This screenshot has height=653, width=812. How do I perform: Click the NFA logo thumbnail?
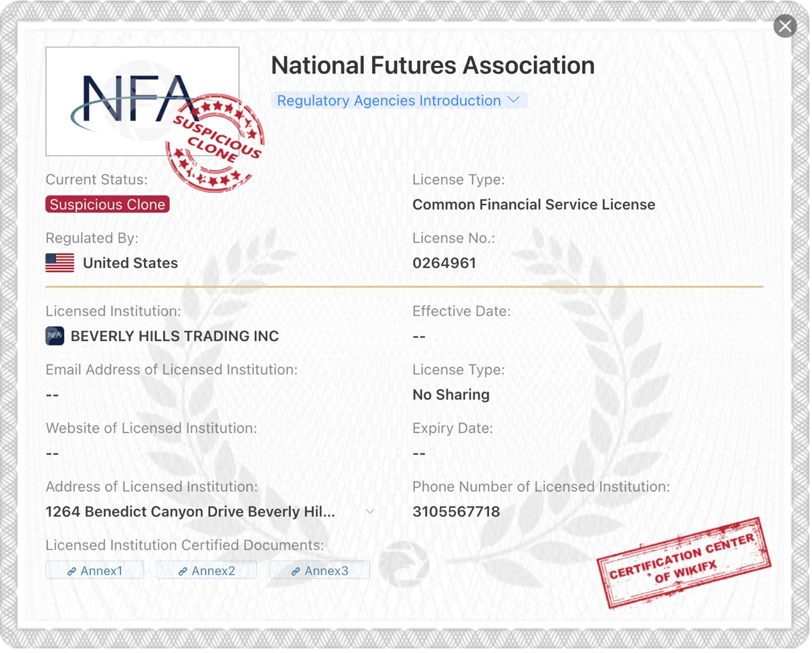point(143,102)
